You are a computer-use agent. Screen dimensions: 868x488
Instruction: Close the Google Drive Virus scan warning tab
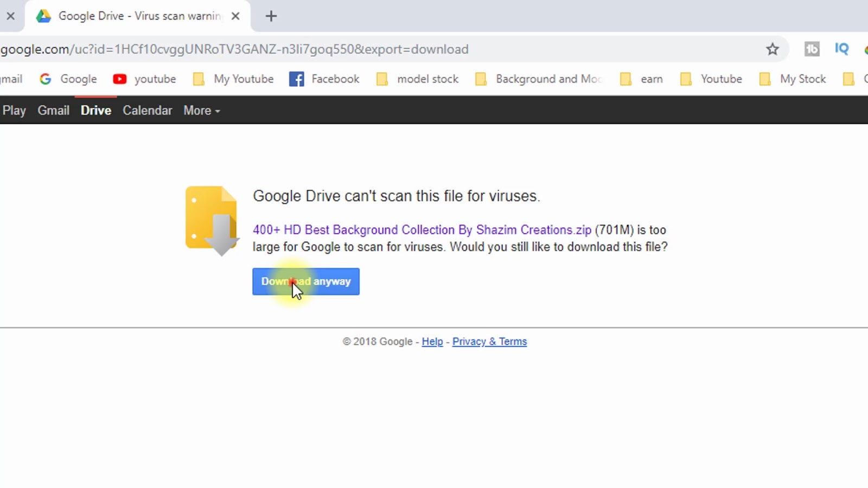click(x=235, y=16)
